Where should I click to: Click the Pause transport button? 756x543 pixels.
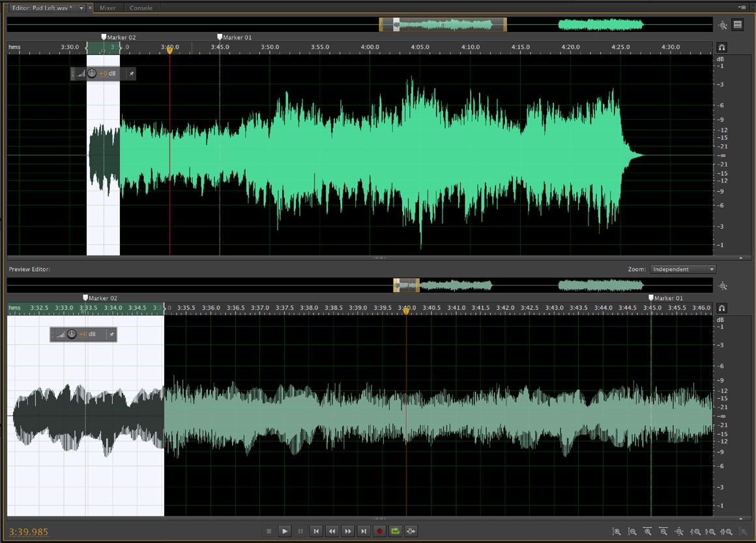(x=300, y=531)
